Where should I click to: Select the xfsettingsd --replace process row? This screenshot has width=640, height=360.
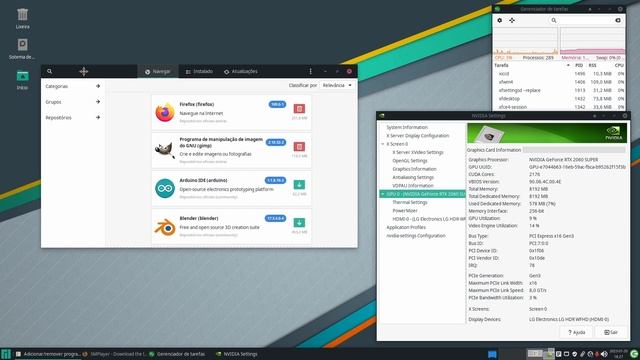coord(559,90)
